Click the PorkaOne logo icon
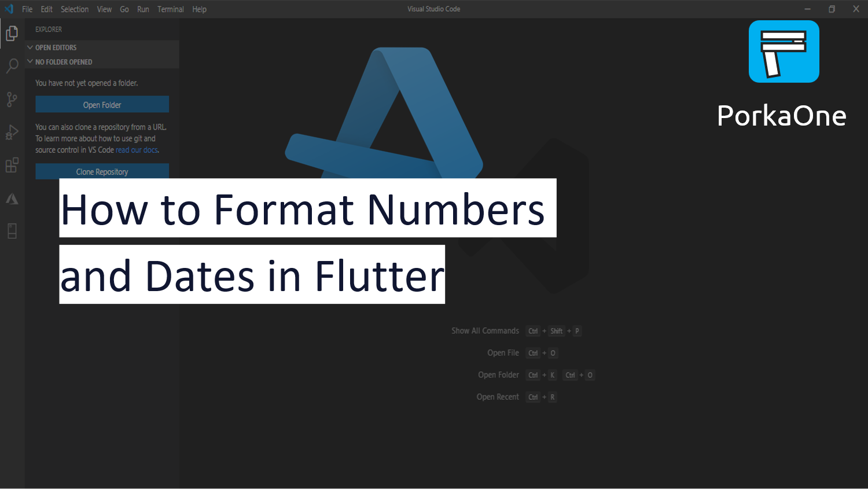Image resolution: width=868 pixels, height=489 pixels. (784, 52)
